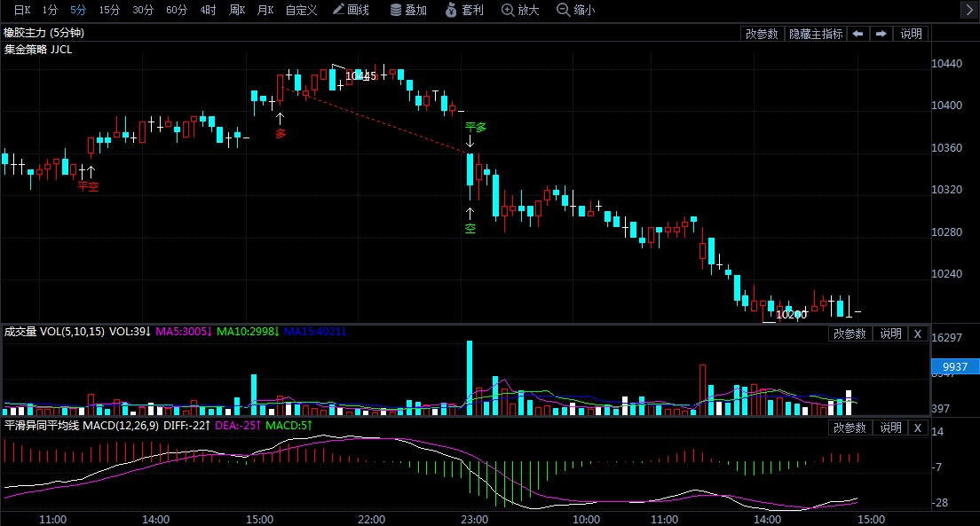
Task: Open the 画线 drawing tool
Action: click(x=351, y=11)
